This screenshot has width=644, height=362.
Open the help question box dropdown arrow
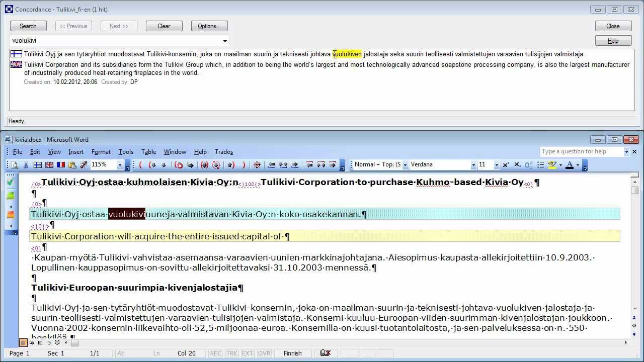pyautogui.click(x=627, y=151)
